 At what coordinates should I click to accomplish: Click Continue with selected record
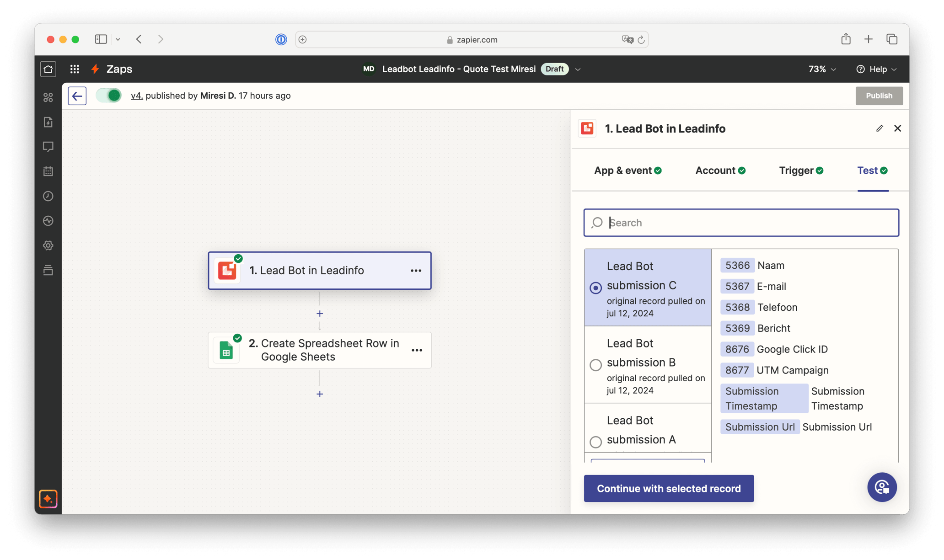pos(668,488)
